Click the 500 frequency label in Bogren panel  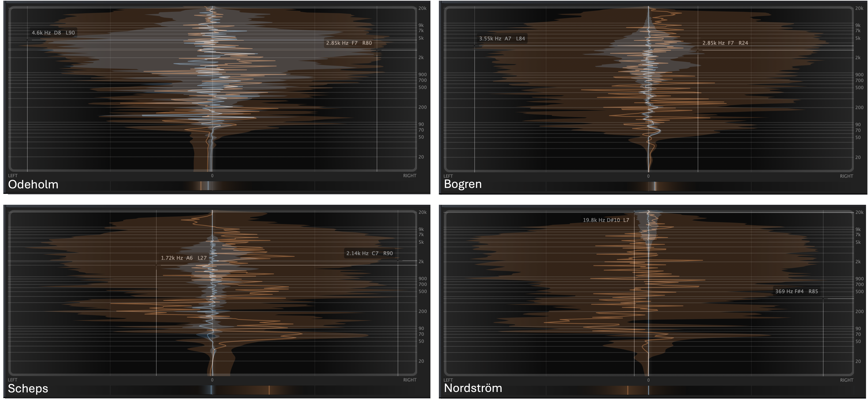tap(859, 88)
